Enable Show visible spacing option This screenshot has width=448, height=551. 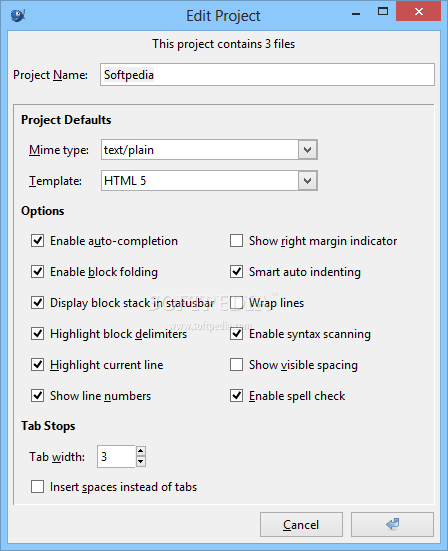(236, 365)
